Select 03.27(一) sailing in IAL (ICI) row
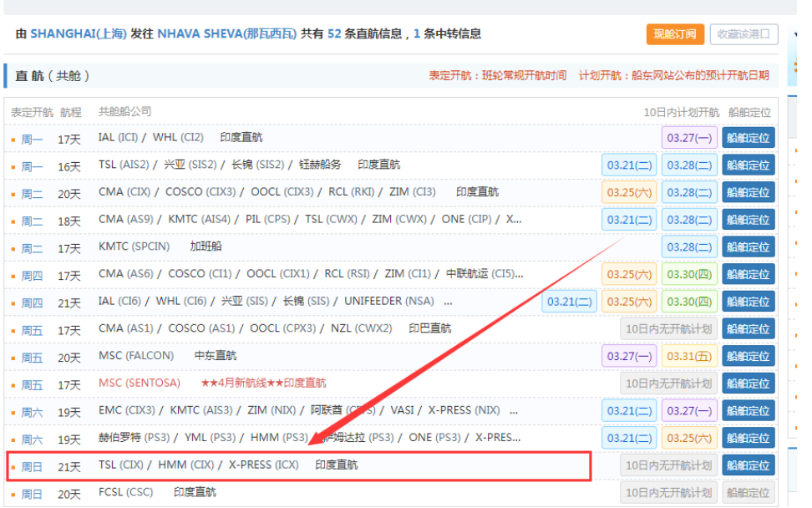Viewport: 812px width, 508px height. [688, 138]
